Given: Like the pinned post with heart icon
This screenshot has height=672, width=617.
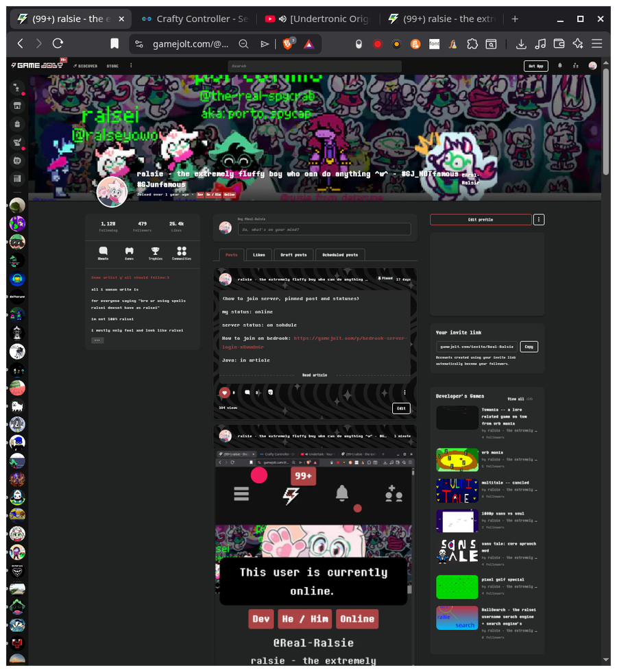Looking at the screenshot, I should click(224, 393).
